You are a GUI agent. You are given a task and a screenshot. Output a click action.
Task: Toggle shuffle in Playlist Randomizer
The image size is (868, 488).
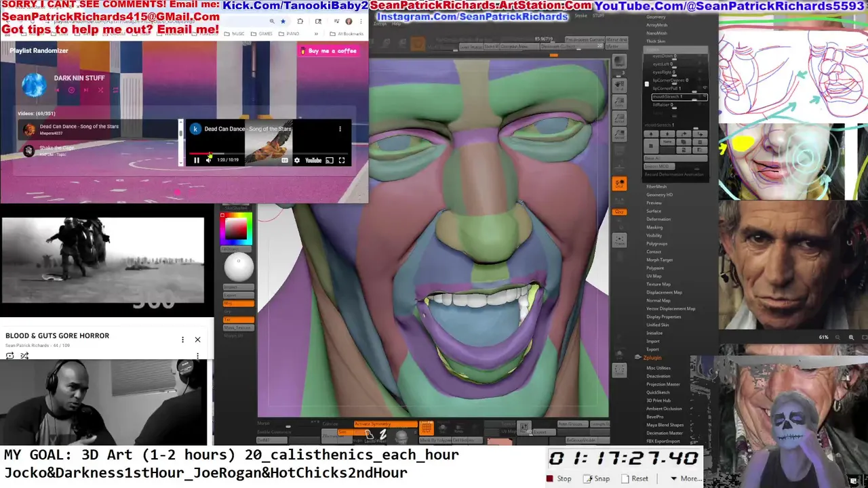click(100, 90)
